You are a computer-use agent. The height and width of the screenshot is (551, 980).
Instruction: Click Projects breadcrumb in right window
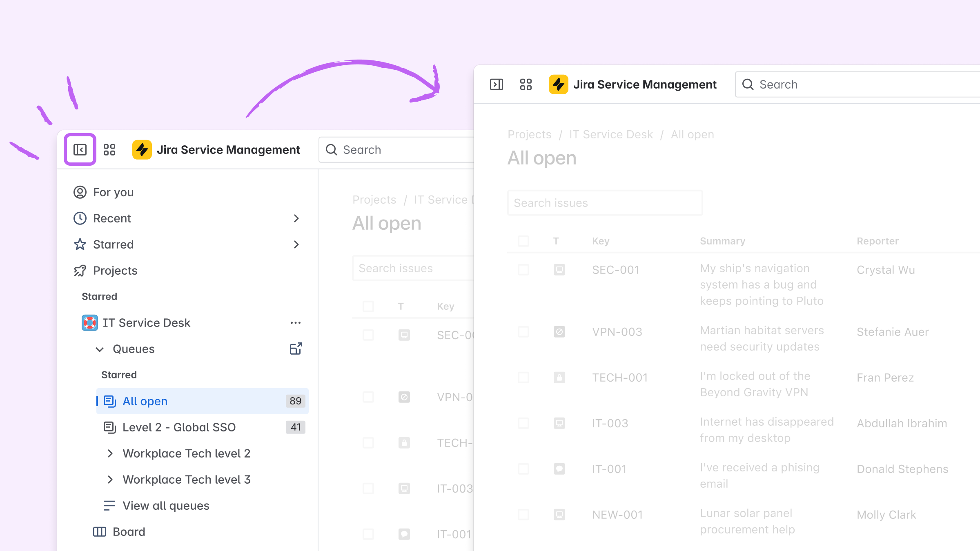point(530,134)
